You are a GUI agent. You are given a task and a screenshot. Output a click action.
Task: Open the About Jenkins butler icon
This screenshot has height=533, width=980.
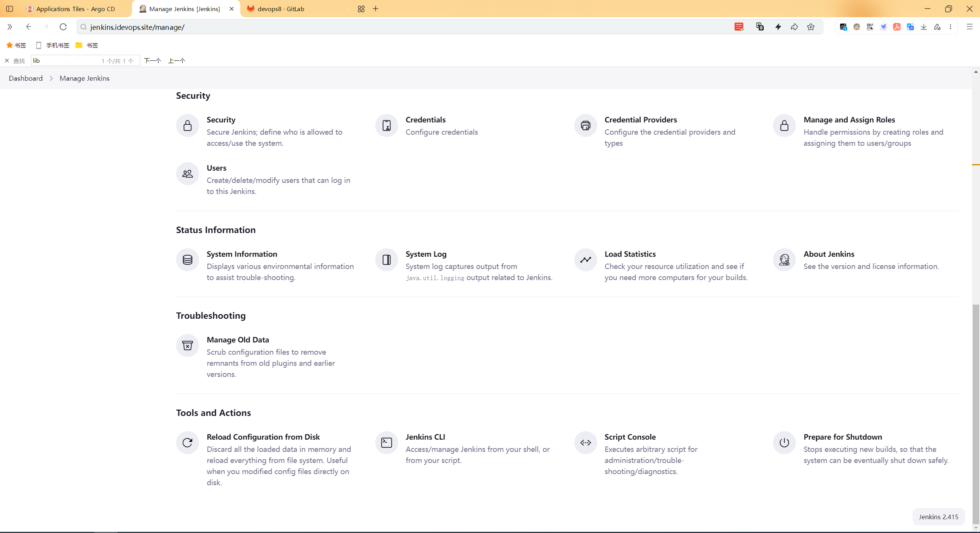(784, 260)
